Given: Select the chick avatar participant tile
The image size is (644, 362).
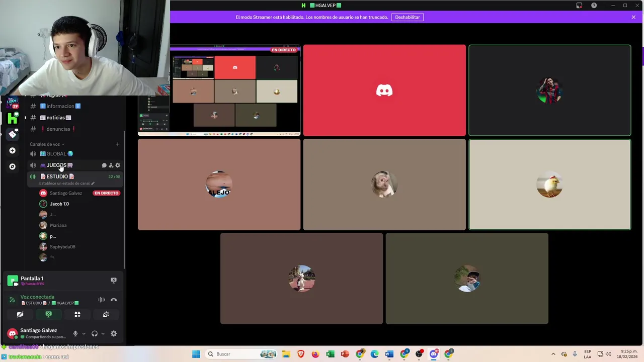Looking at the screenshot, I should tap(550, 185).
